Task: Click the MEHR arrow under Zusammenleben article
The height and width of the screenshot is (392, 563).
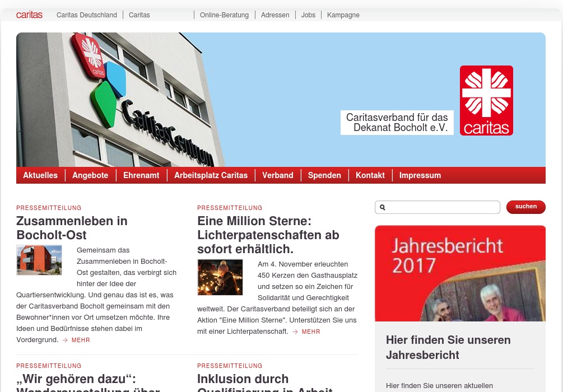Action: [x=65, y=340]
